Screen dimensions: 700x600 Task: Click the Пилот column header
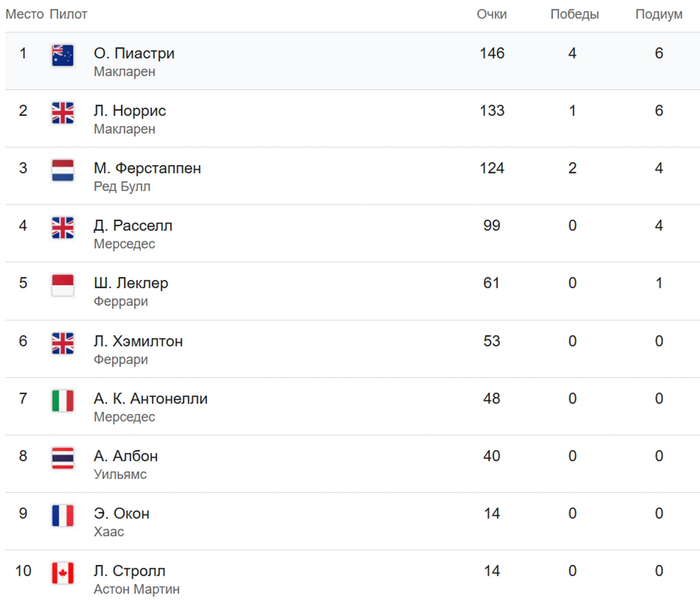(x=69, y=14)
